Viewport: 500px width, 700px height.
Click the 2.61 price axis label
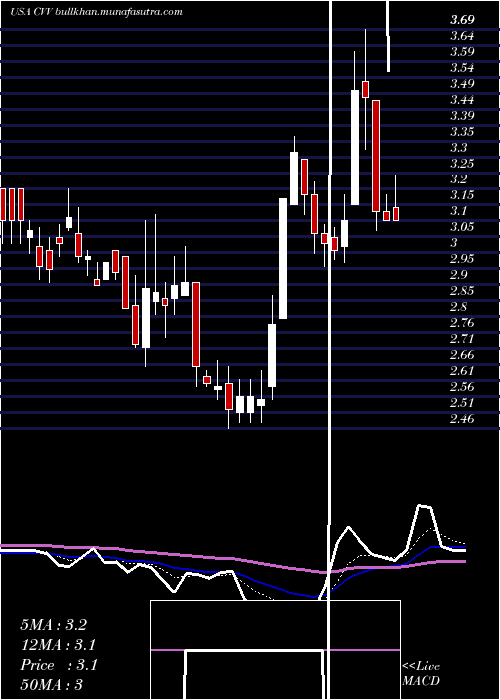(x=462, y=371)
